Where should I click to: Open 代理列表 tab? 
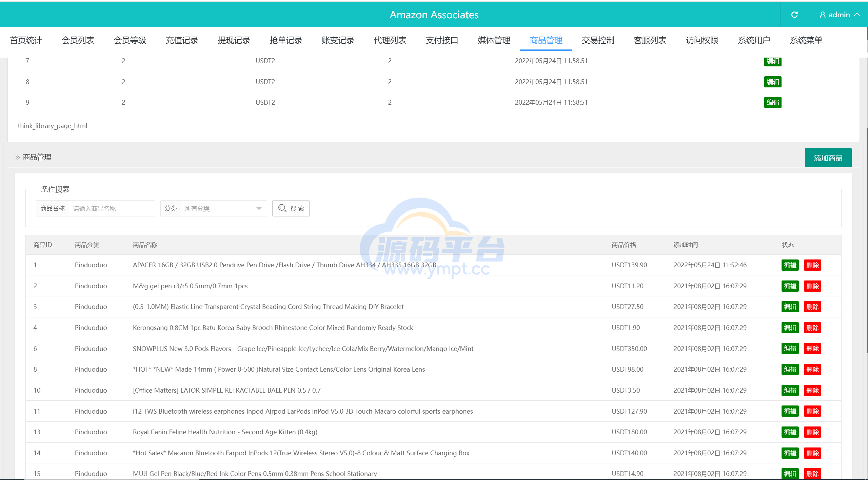(390, 40)
